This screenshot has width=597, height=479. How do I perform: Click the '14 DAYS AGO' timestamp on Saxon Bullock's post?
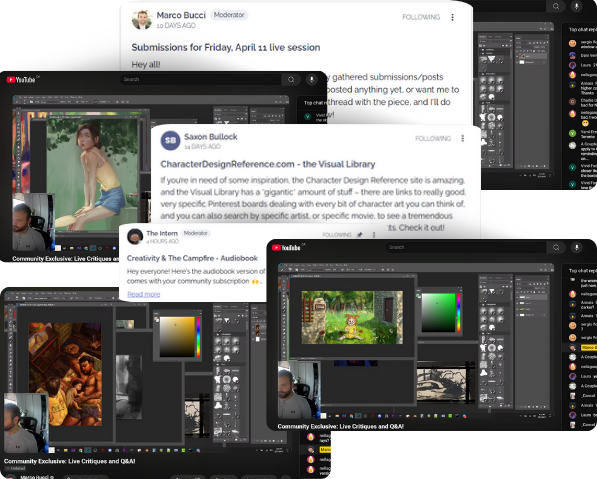coord(203,147)
